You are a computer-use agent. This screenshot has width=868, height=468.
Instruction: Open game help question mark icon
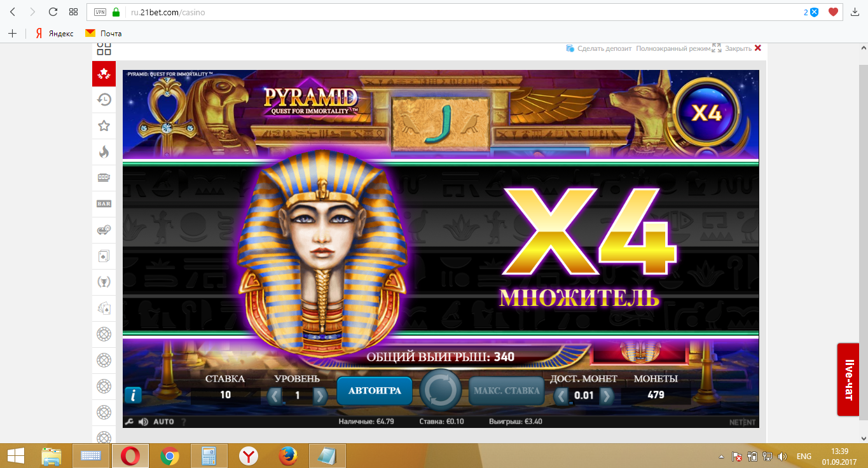coord(184,422)
